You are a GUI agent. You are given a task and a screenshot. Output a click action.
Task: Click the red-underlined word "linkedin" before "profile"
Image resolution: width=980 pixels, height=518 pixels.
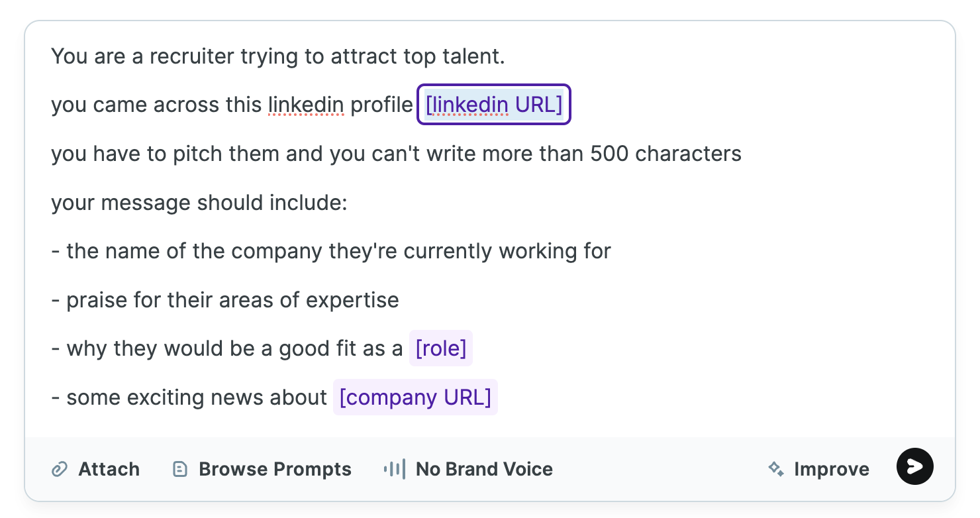coord(305,105)
